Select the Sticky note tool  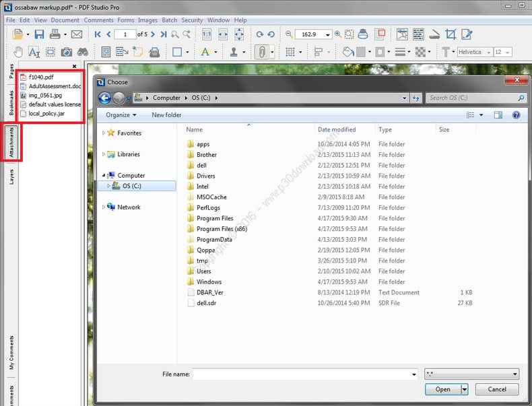tap(138, 52)
